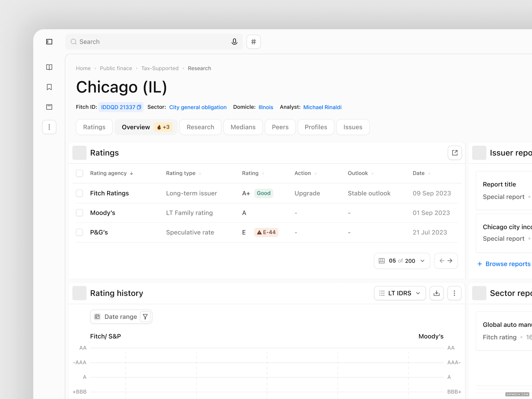Open the Issues tab

coord(353,127)
